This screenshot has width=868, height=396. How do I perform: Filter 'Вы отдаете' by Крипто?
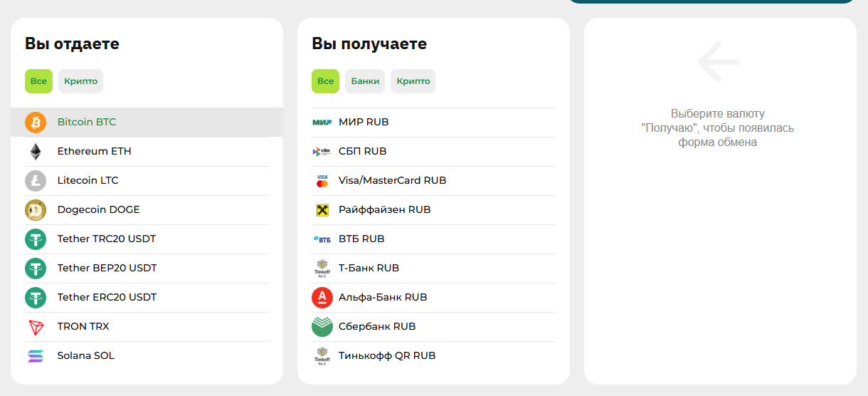(80, 81)
